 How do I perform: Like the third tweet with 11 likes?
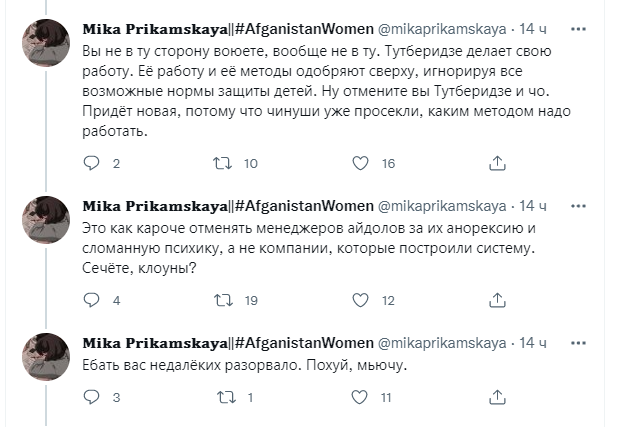point(361,397)
